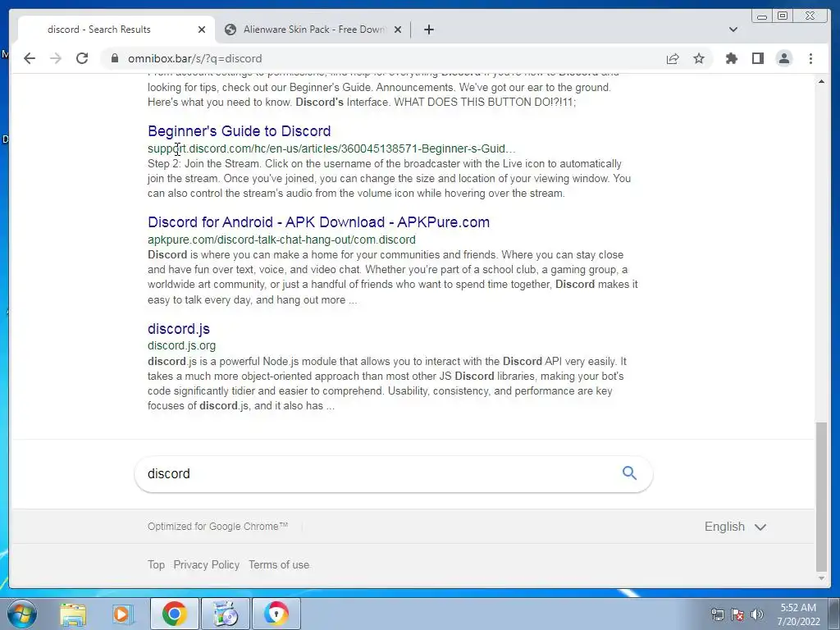Click the apkpure.com green URL

coord(281,240)
